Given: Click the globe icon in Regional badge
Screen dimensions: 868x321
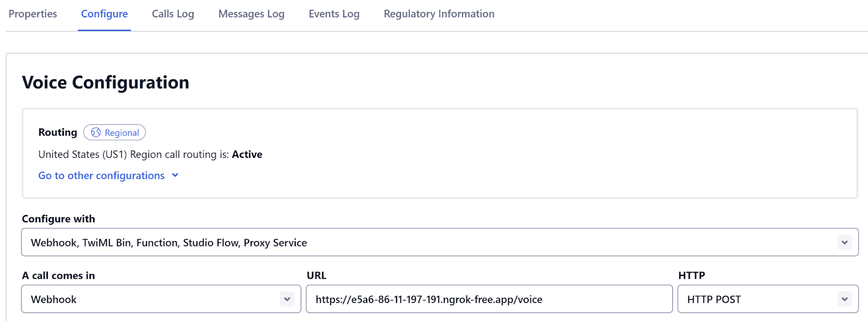Looking at the screenshot, I should pyautogui.click(x=96, y=132).
